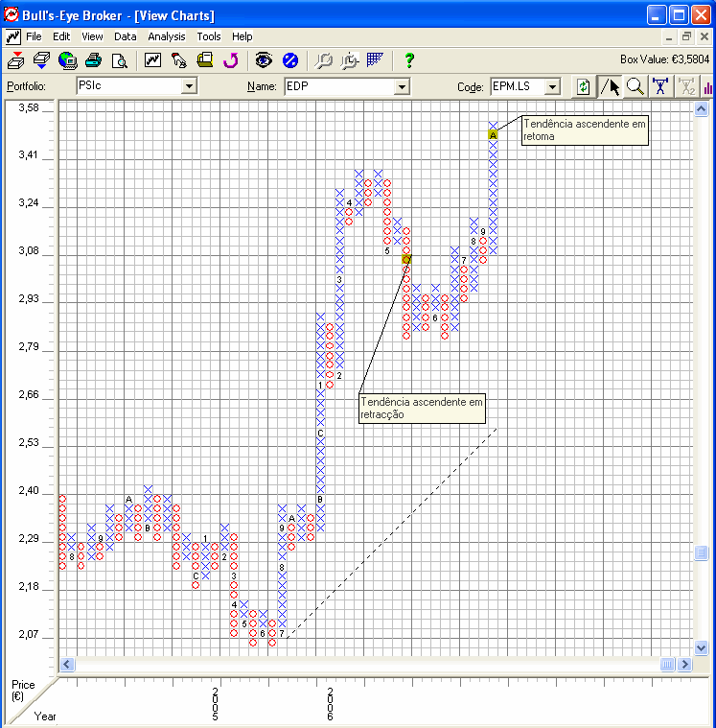Viewport: 716px width, 728px height.
Task: Click the vertical scrollbar up arrow
Action: point(701,109)
